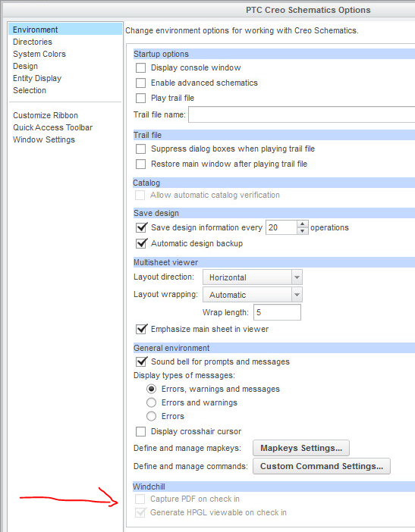Disable Sound bell for prompts and messages
The width and height of the screenshot is (415, 532).
tap(141, 361)
